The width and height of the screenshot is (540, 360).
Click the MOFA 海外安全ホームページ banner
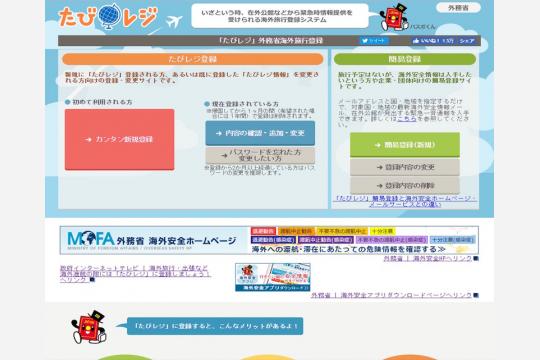click(x=269, y=240)
